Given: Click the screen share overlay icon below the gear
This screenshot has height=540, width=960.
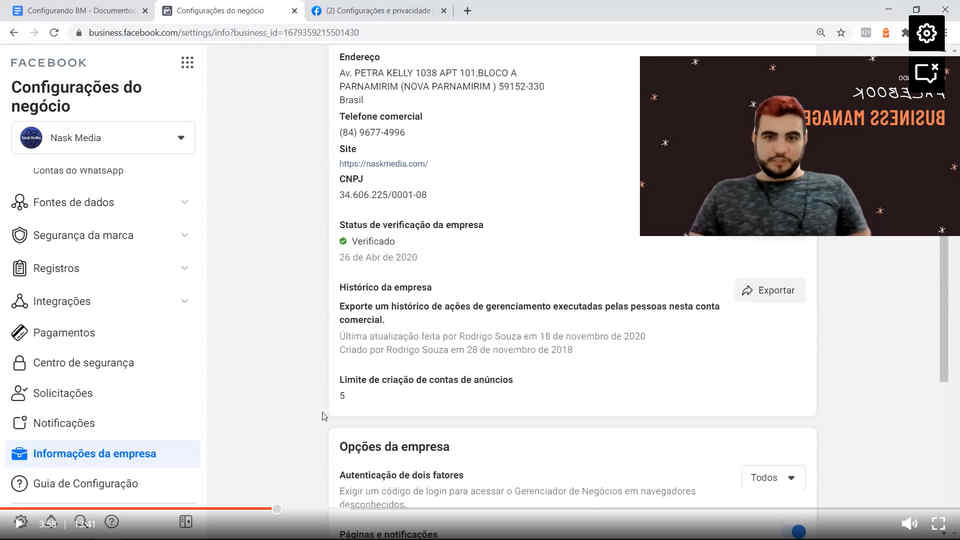Looking at the screenshot, I should [x=926, y=73].
